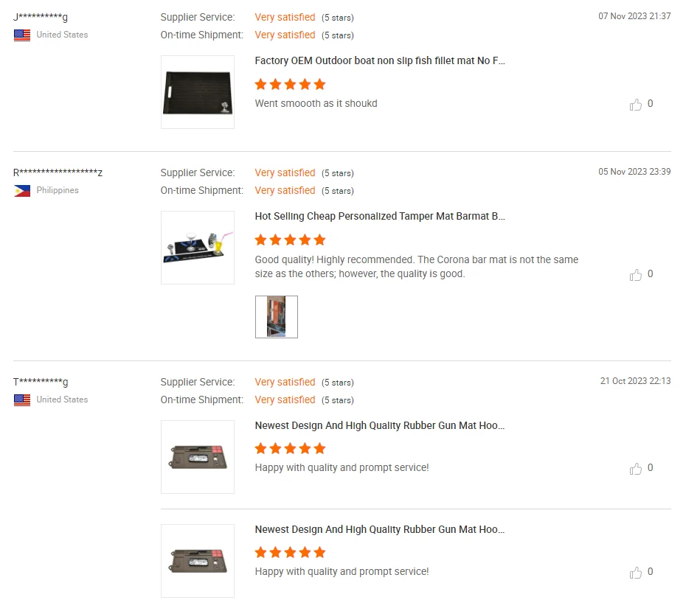Click the five-star rating of fish fillet mat review
This screenshot has width=700, height=600.
tap(290, 84)
